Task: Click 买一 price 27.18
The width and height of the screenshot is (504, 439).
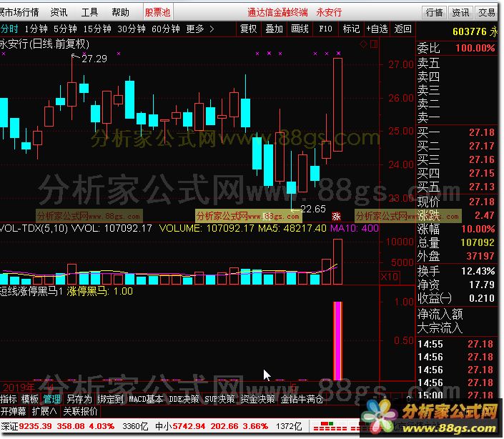Action: (482, 132)
